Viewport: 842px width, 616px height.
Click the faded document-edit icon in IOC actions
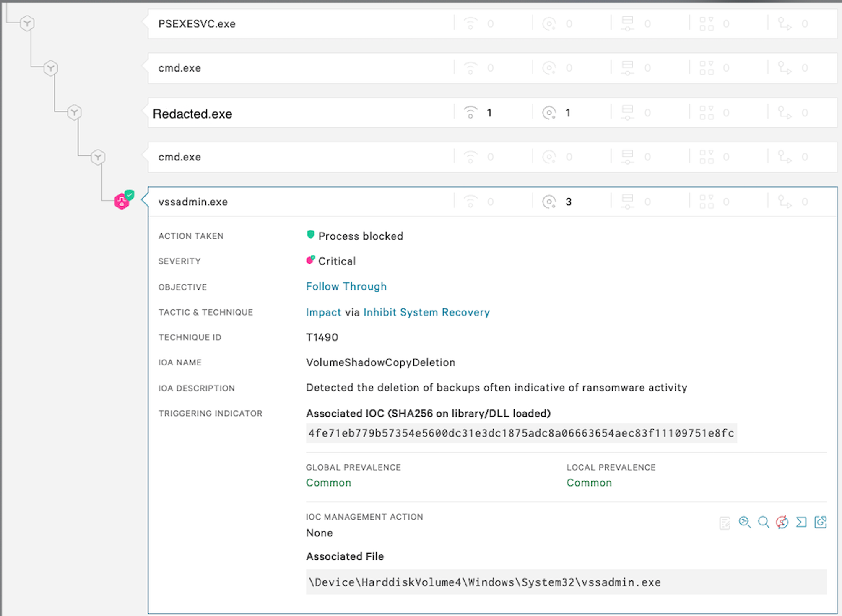[x=725, y=523]
